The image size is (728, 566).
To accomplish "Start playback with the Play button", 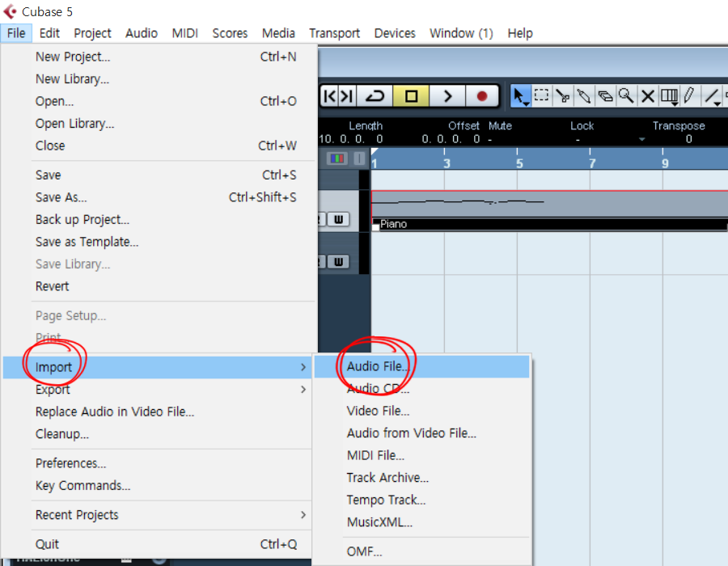I will (447, 96).
